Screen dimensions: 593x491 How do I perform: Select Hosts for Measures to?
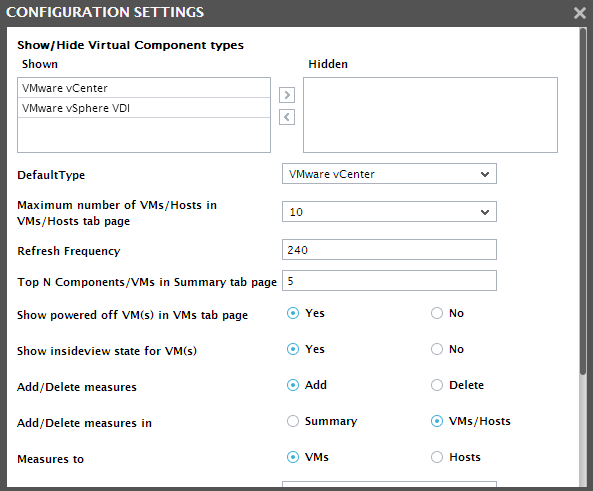[437, 457]
